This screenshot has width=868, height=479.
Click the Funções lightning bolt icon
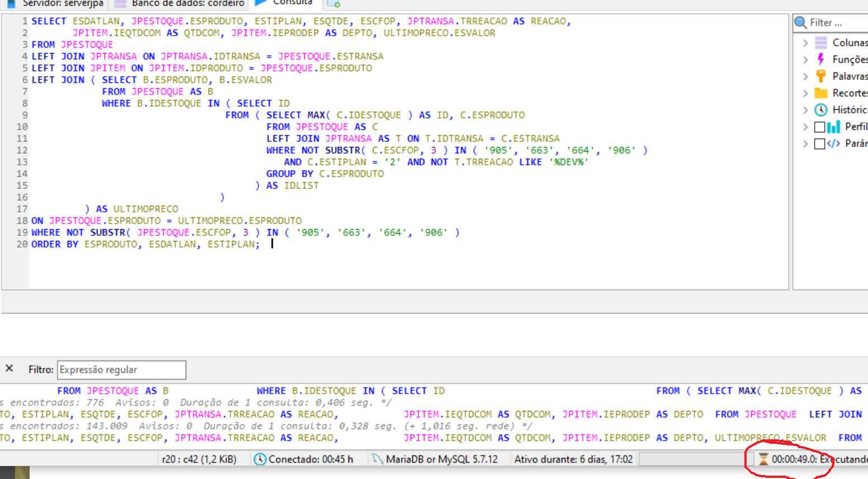tap(820, 59)
